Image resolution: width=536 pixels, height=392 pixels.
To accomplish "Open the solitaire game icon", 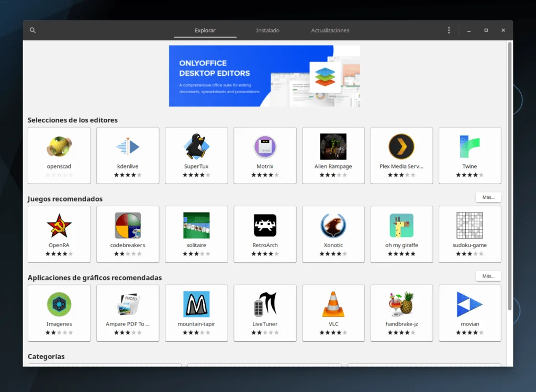I will (x=196, y=226).
